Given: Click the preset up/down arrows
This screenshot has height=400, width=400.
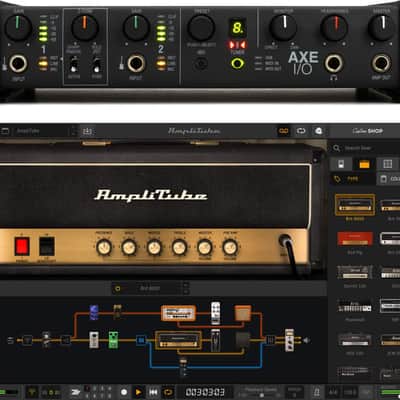Looking at the screenshot, I should (74, 131).
